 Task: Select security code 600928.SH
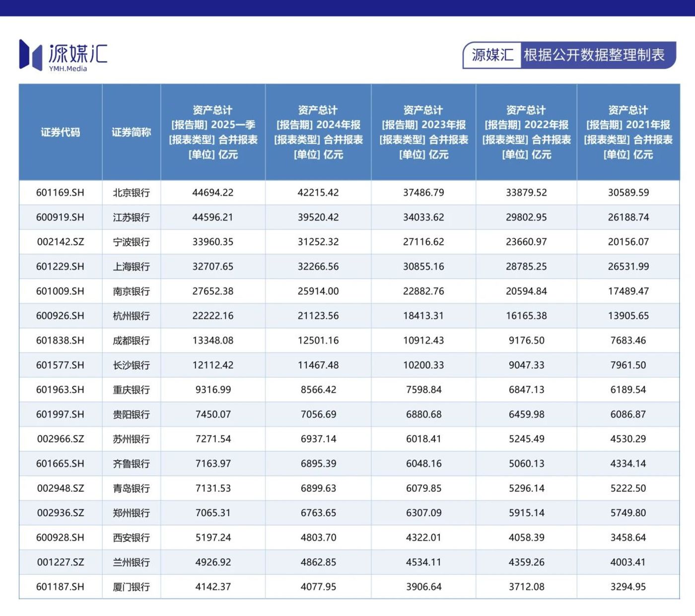click(x=60, y=538)
